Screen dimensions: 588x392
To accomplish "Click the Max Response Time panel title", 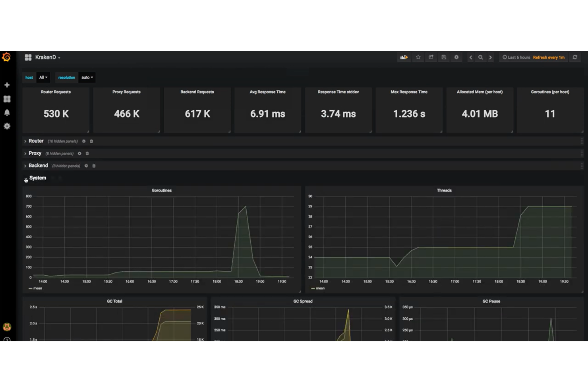I will [x=409, y=92].
